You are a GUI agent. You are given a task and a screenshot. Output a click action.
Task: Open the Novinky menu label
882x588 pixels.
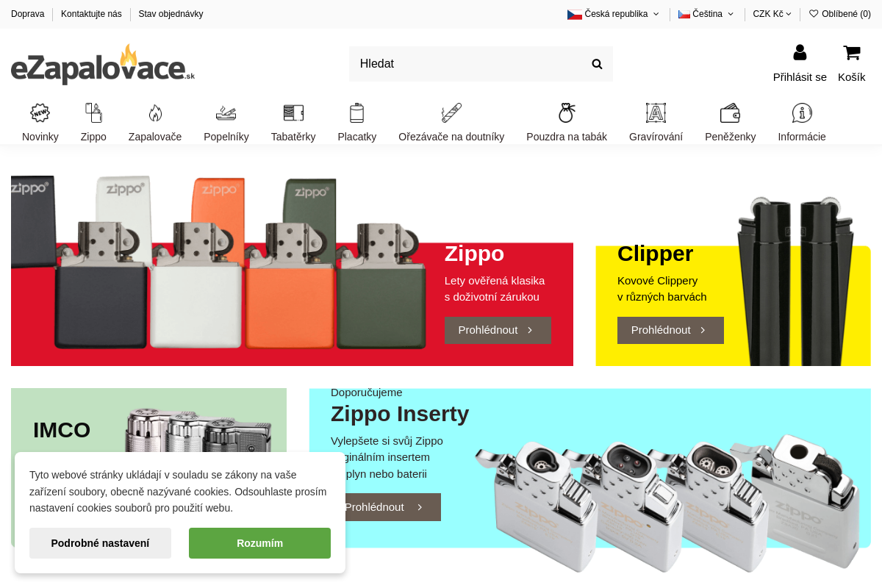(40, 137)
